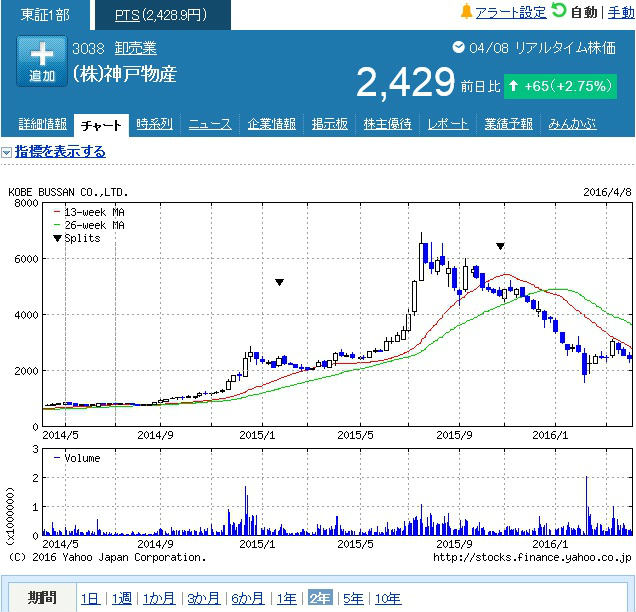Click the Splits legend entry
Image resolution: width=636 pixels, height=612 pixels.
[77, 238]
